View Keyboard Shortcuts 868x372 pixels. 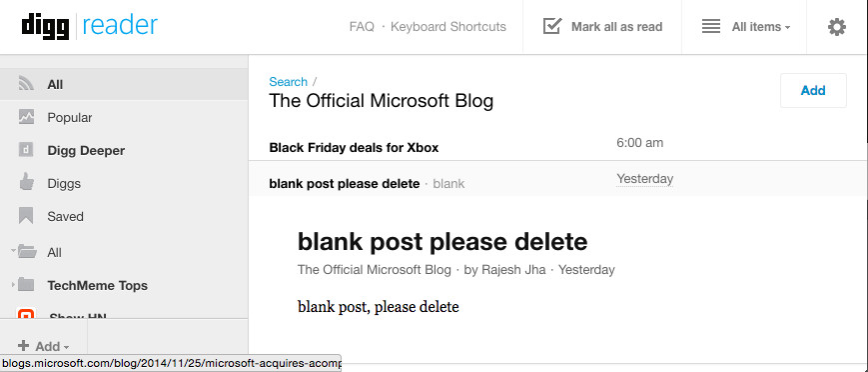[448, 27]
